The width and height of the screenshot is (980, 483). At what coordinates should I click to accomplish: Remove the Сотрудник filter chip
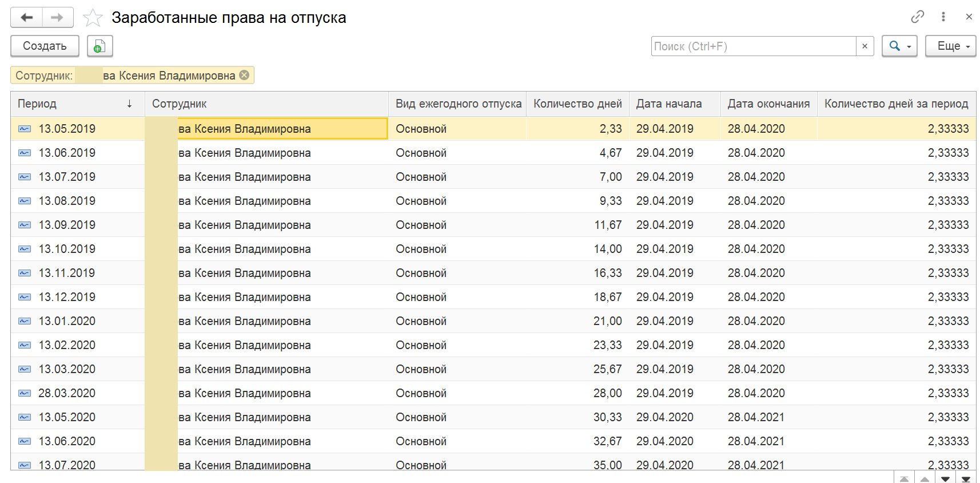[244, 75]
